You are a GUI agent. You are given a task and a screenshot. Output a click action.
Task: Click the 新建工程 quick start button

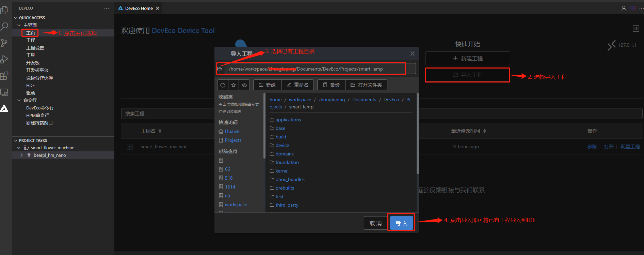(468, 58)
